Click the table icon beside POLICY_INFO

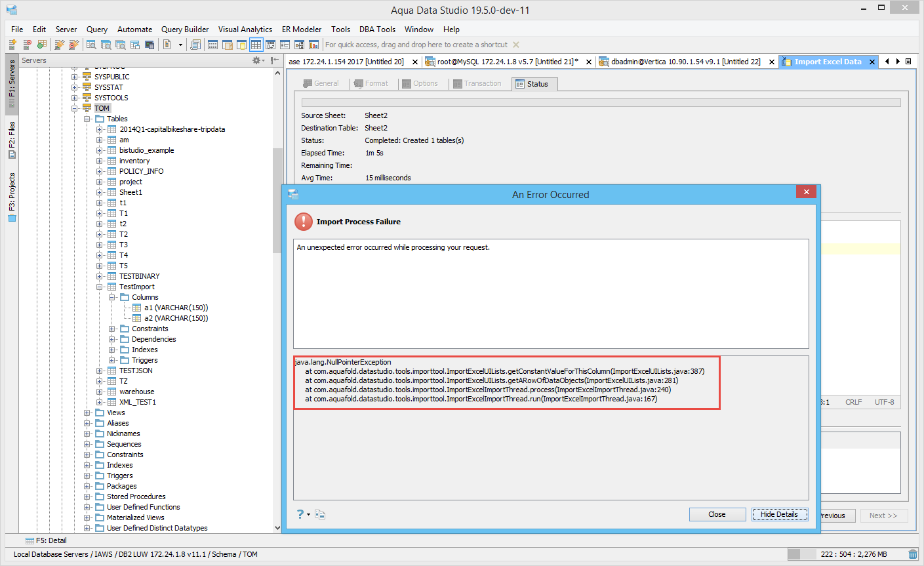click(112, 171)
